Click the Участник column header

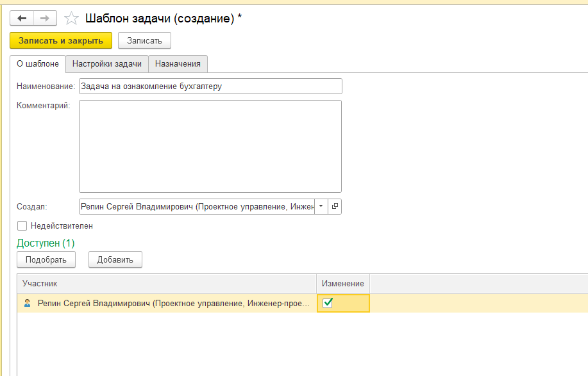click(x=167, y=283)
